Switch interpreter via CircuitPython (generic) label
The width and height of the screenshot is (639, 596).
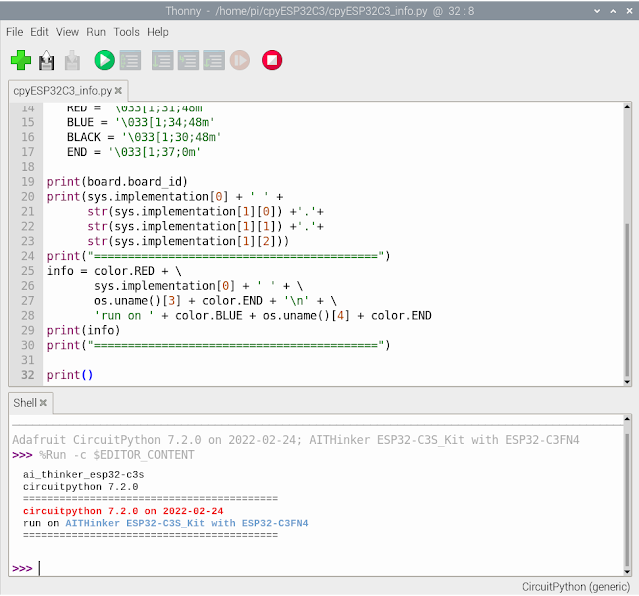pyautogui.click(x=576, y=587)
